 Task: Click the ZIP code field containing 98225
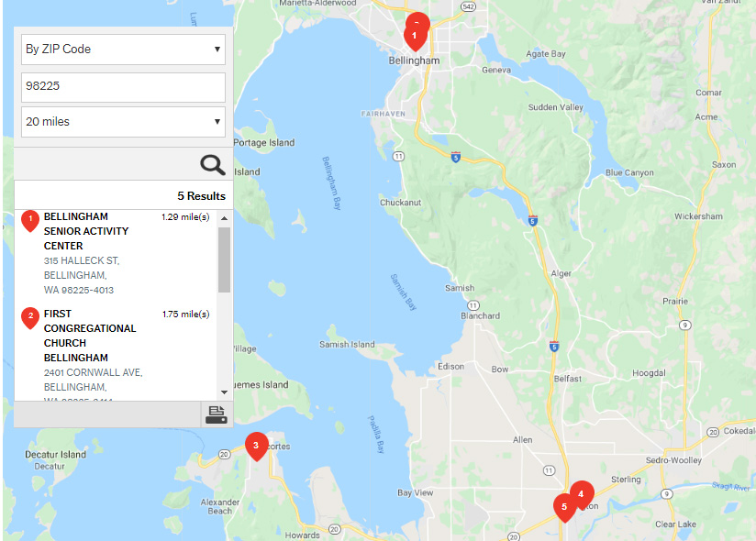(123, 87)
